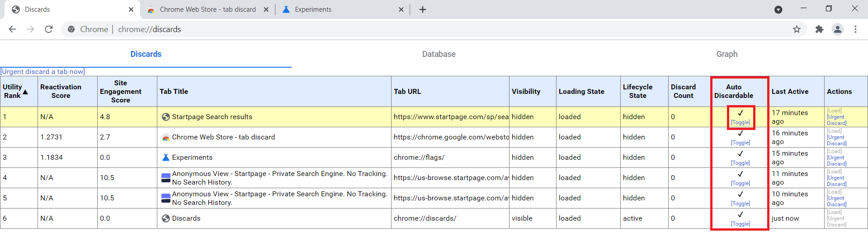
Task: Sort by Tab Title column header
Action: pos(274,92)
